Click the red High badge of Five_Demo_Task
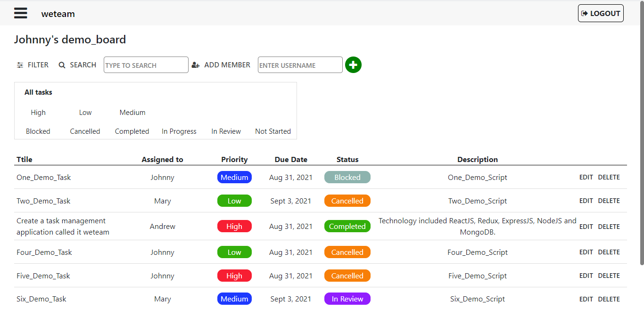This screenshot has height=309, width=644. pyautogui.click(x=234, y=276)
